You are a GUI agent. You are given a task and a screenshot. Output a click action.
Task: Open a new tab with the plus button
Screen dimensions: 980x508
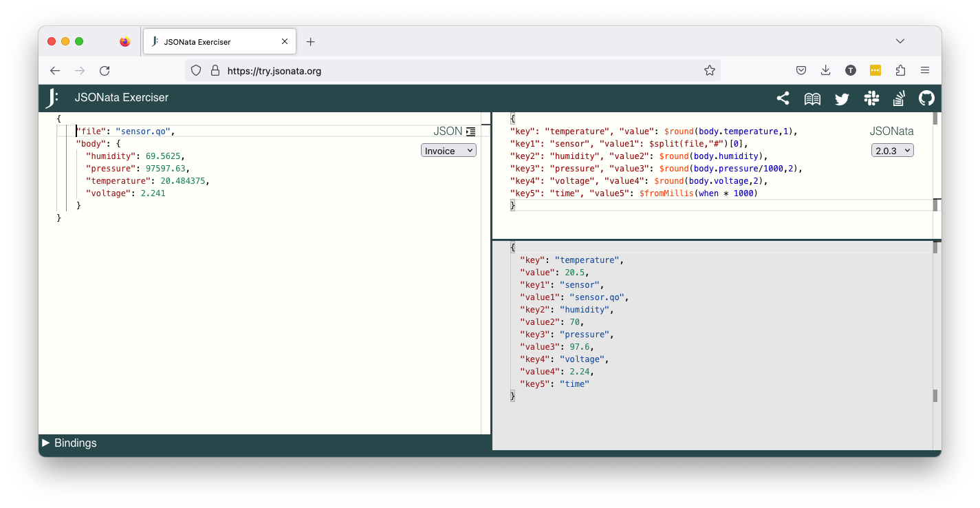click(x=310, y=42)
